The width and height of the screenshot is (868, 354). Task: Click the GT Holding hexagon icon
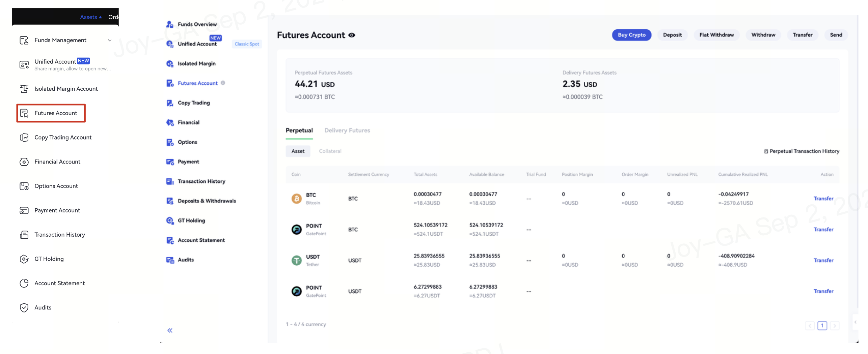point(24,259)
